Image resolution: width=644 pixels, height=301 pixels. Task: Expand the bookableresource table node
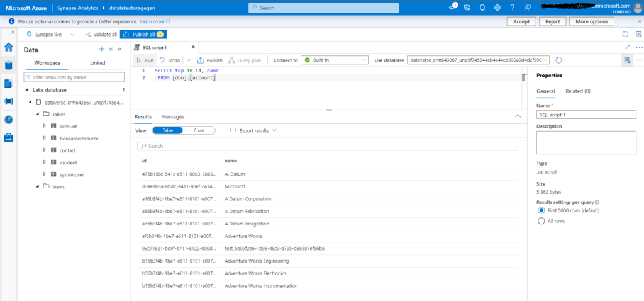(45, 139)
